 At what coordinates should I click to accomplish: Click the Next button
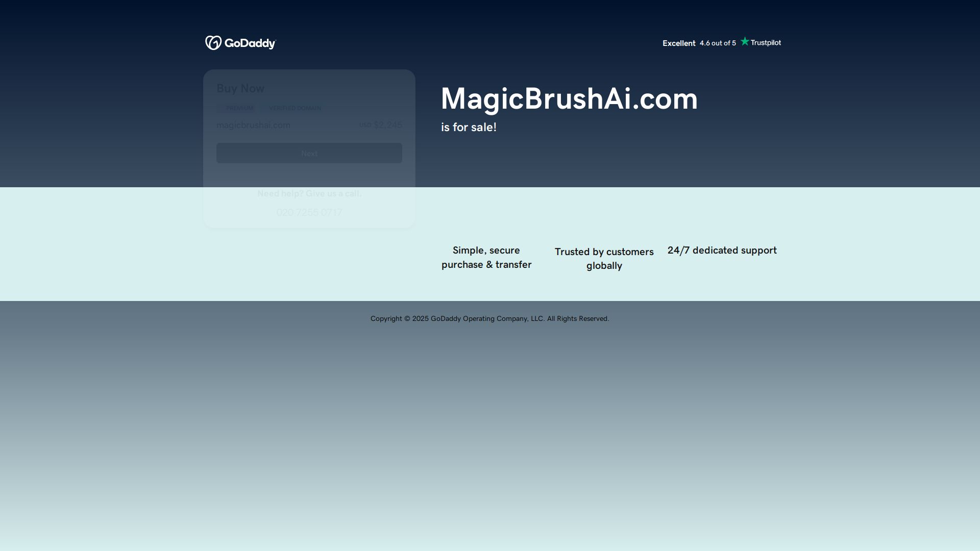click(x=309, y=153)
